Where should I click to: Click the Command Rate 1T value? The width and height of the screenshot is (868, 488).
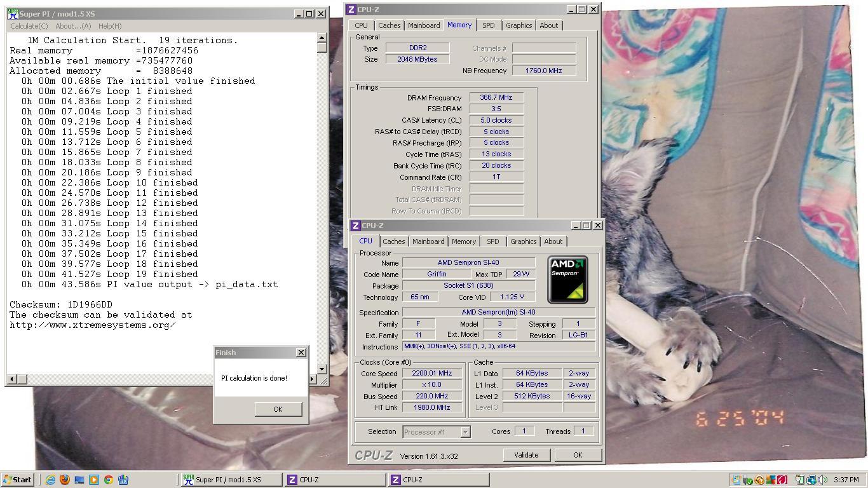[x=496, y=177]
